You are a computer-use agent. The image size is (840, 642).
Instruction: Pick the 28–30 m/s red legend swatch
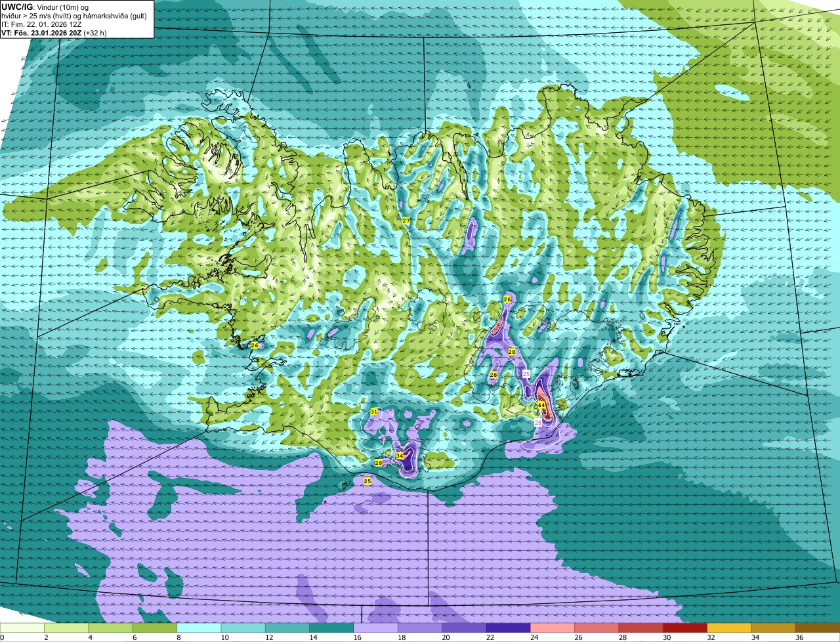click(641, 628)
